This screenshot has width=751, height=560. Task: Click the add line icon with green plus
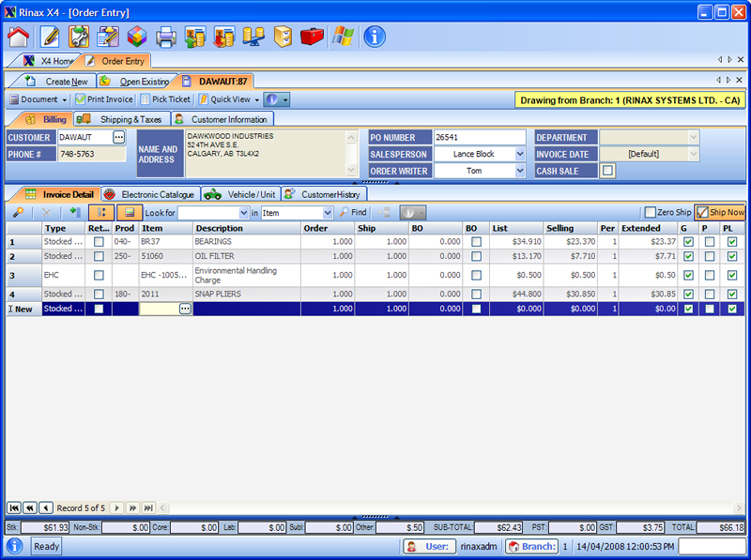pos(75,213)
